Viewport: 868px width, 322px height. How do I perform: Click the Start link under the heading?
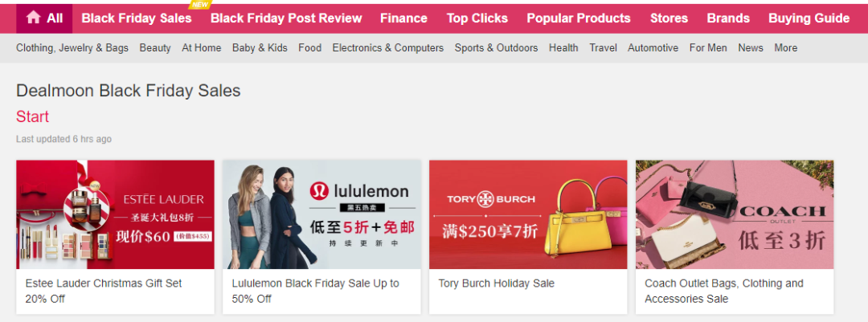point(33,116)
